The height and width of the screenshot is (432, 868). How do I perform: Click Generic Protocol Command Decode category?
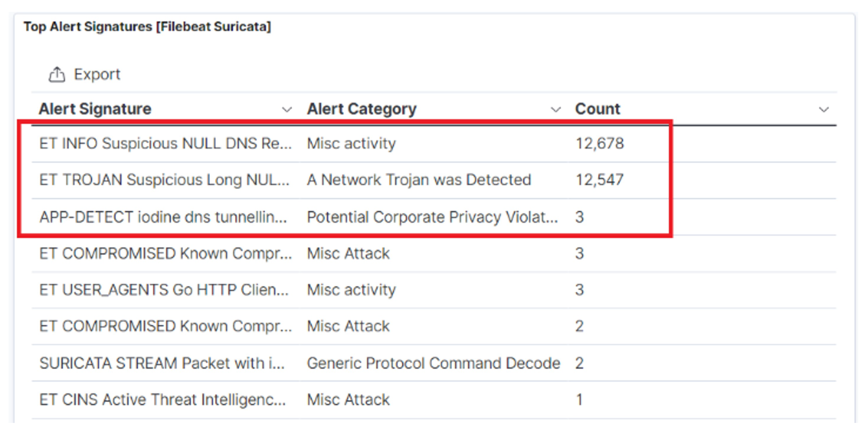click(433, 363)
